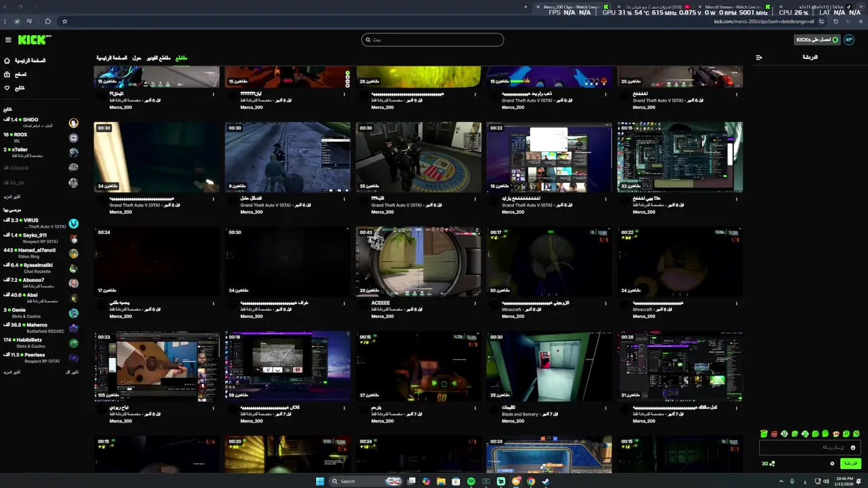
Task: Open Chrome from taskbar
Action: coord(531,481)
